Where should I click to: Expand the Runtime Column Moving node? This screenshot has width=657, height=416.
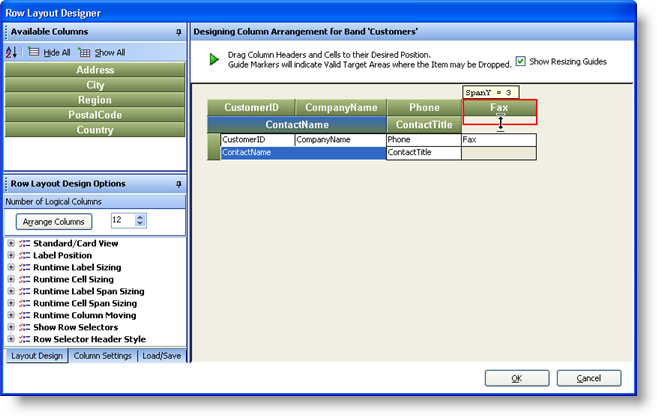point(11,315)
